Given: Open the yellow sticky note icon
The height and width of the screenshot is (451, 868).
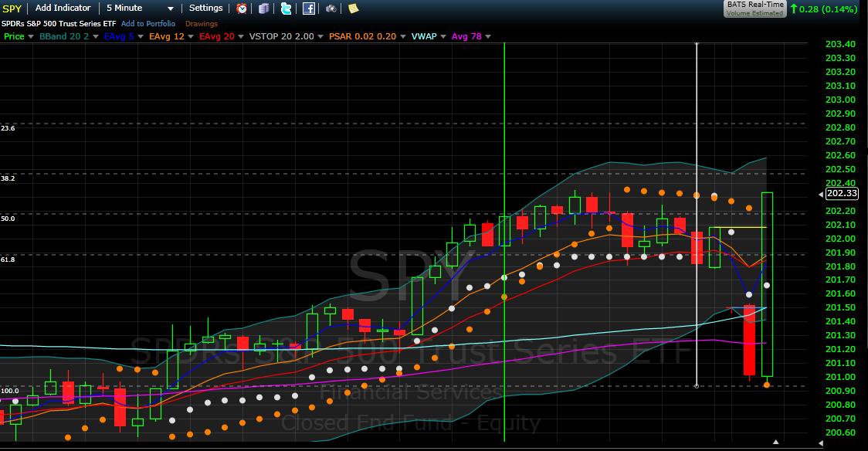Looking at the screenshot, I should pos(353,8).
